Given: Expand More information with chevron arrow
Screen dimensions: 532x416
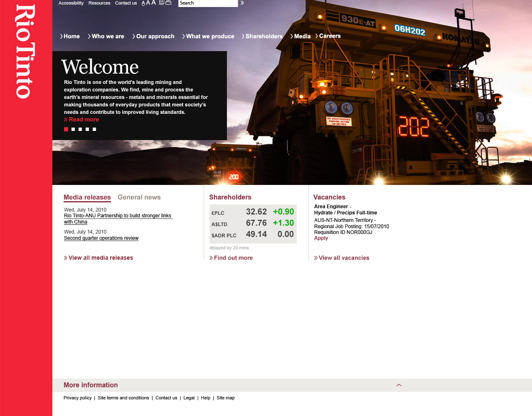Looking at the screenshot, I should coord(399,385).
